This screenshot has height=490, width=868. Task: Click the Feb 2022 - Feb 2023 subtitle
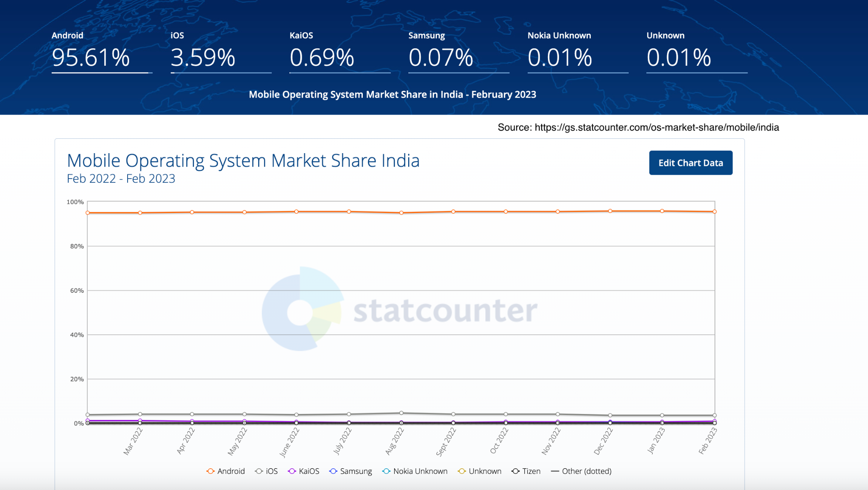[x=121, y=179]
